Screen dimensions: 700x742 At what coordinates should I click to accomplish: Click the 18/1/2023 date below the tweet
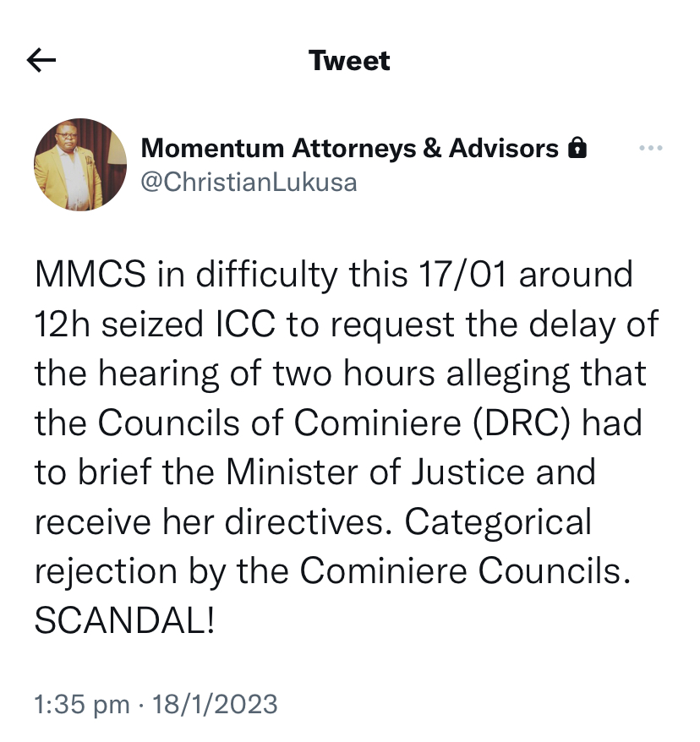click(215, 703)
